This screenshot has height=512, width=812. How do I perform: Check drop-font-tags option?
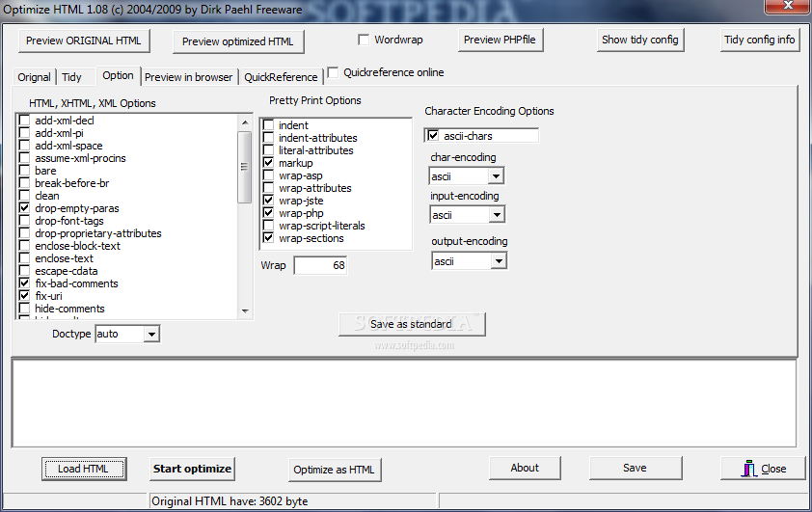tap(24, 221)
